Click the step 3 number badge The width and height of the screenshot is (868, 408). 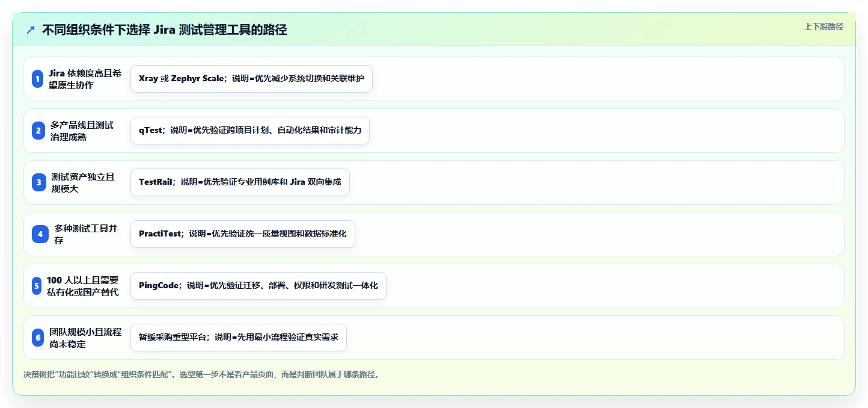click(x=38, y=182)
